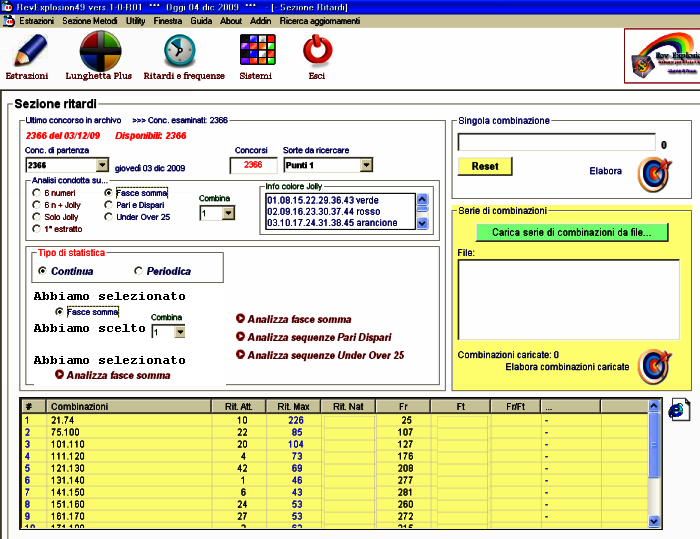Open the Finestra menu

pos(168,21)
